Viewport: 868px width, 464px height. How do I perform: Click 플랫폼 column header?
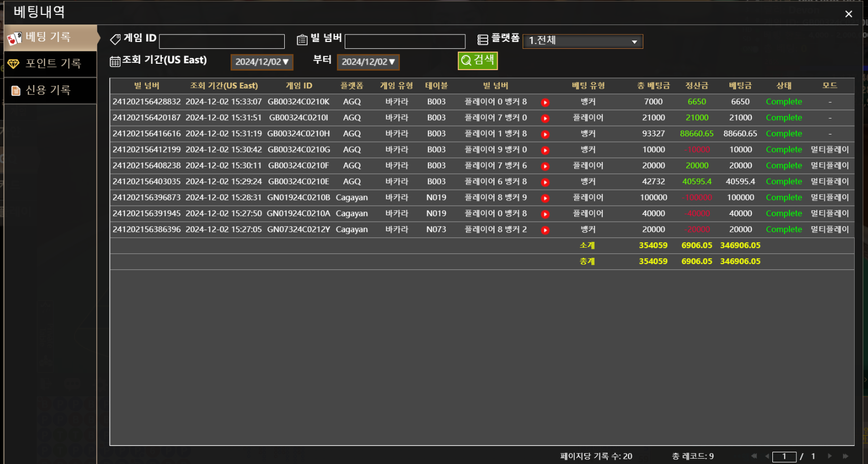(352, 86)
